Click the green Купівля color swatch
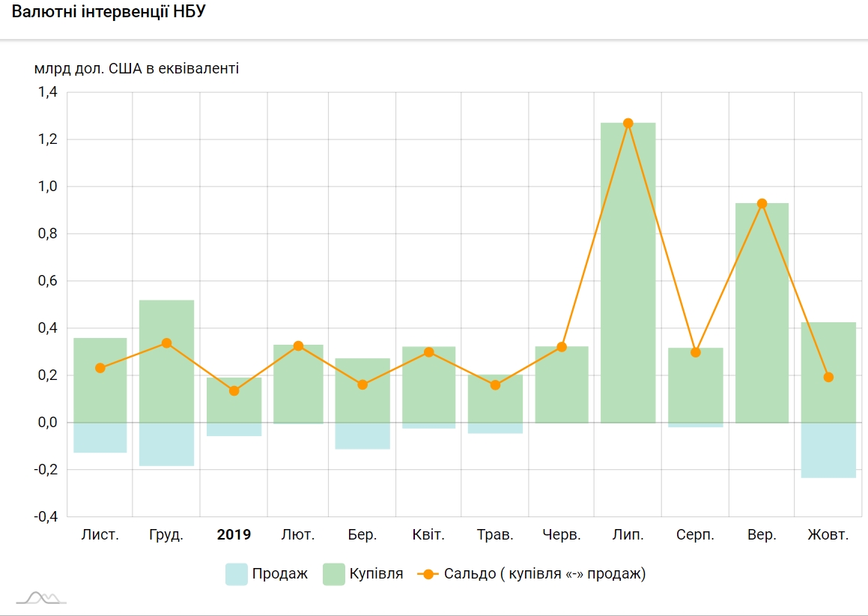Viewport: 868px width, 616px height. (x=333, y=574)
